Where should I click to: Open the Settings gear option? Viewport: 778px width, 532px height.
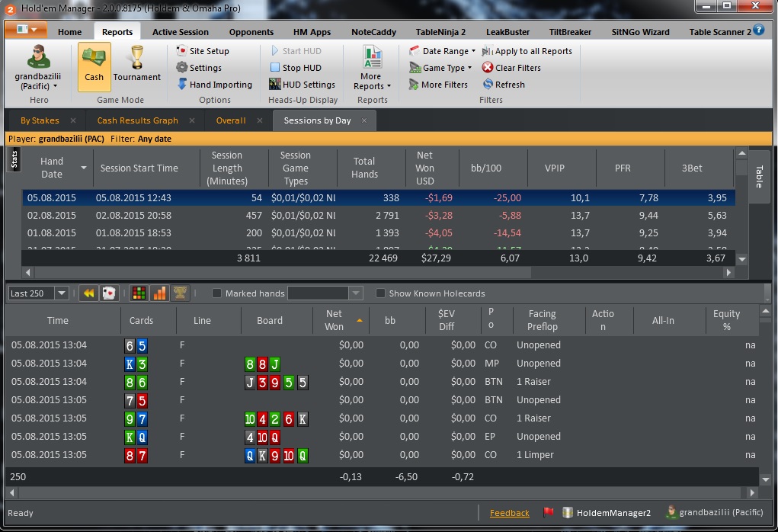tap(200, 68)
